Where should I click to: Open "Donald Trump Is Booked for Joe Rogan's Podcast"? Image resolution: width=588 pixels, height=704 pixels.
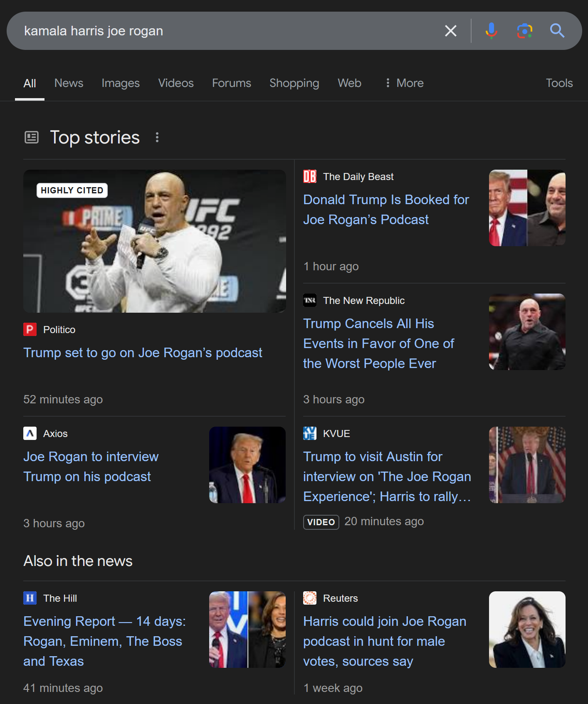pyautogui.click(x=386, y=210)
